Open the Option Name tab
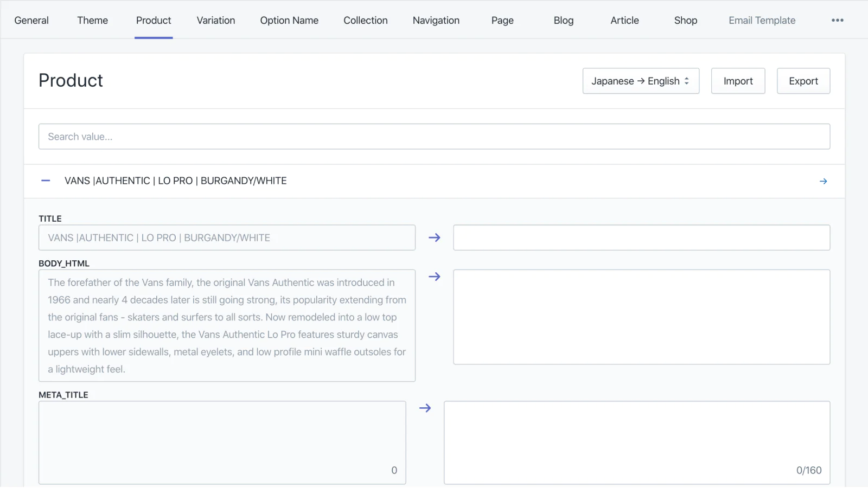The image size is (868, 488). pyautogui.click(x=289, y=20)
